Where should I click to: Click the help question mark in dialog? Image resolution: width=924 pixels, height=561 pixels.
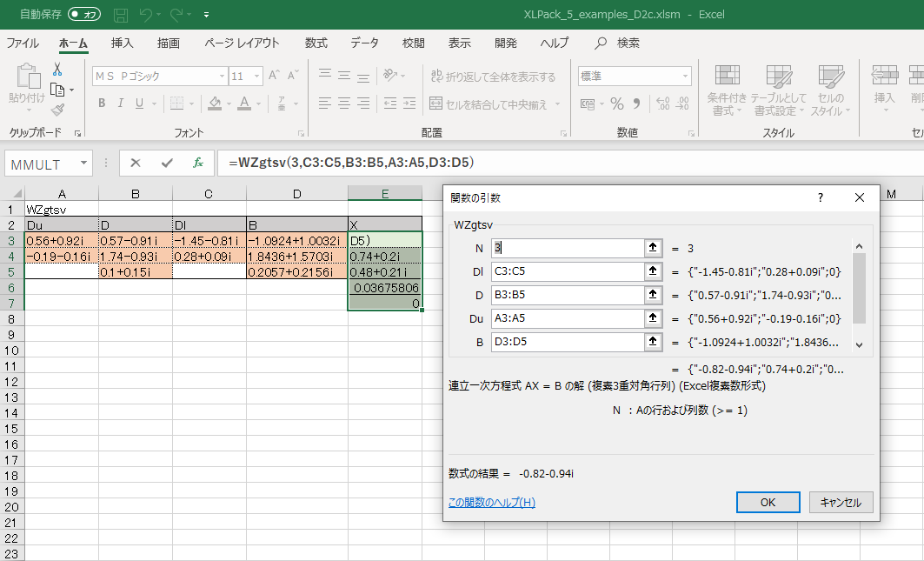pos(820,197)
